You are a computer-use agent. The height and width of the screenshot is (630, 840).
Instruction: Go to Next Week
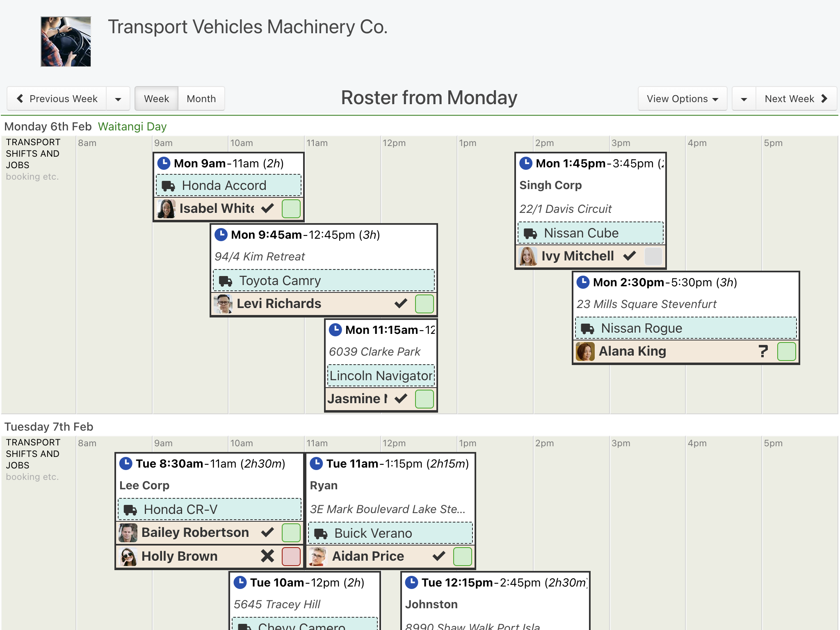tap(796, 99)
